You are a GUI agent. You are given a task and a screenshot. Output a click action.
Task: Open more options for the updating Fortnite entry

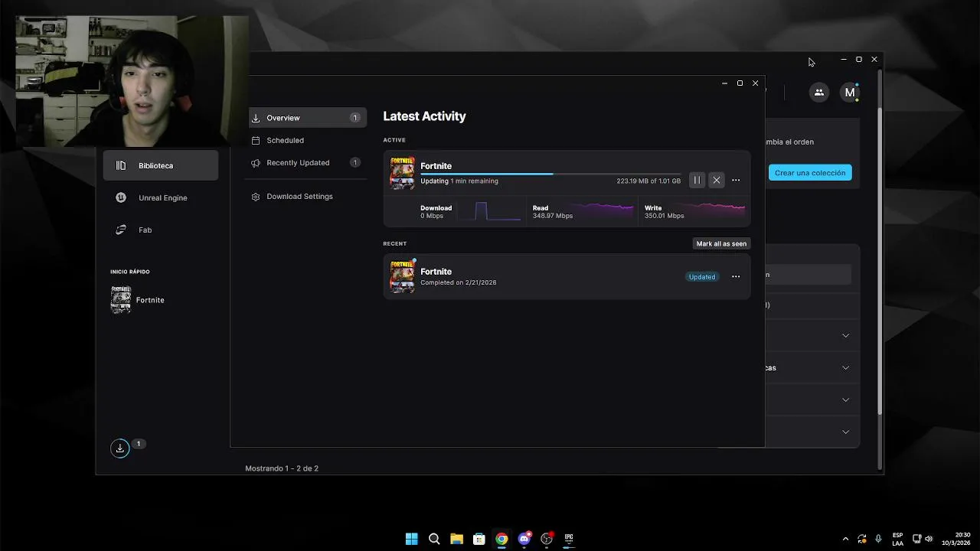click(736, 181)
